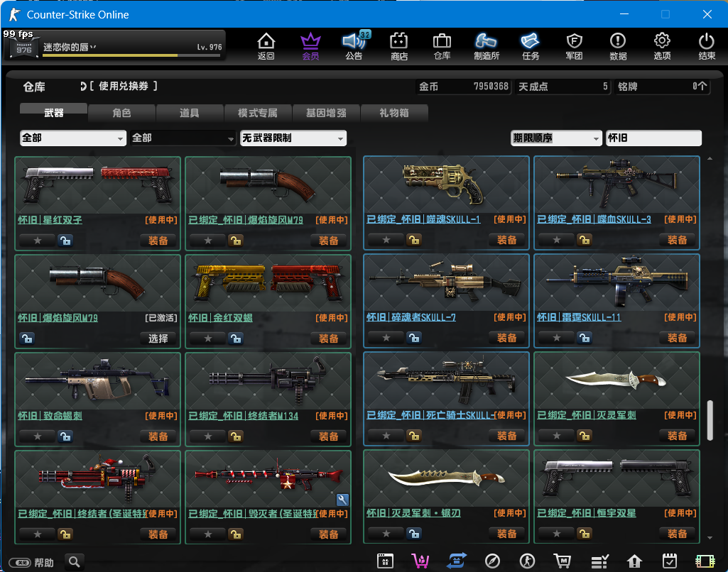The image size is (728, 572).
Task: Expand the second 全部 dark dropdown
Action: [183, 138]
